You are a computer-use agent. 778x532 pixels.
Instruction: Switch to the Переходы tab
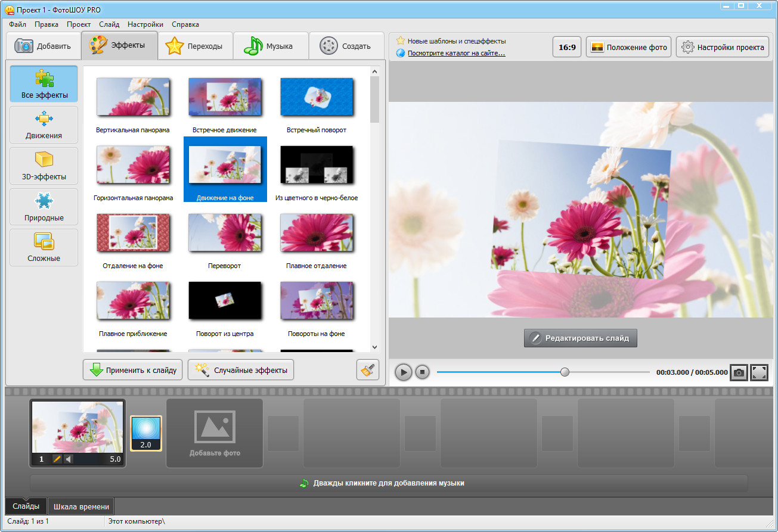tap(195, 46)
